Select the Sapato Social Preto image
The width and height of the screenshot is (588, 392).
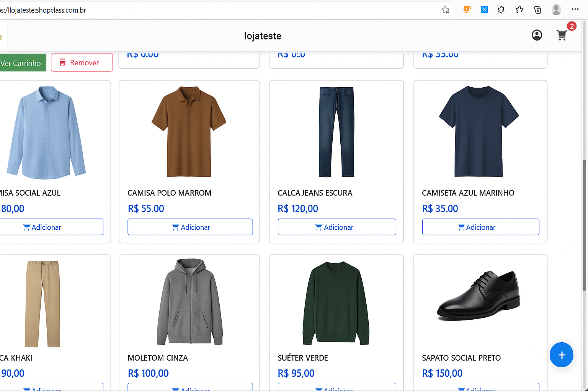click(x=479, y=296)
